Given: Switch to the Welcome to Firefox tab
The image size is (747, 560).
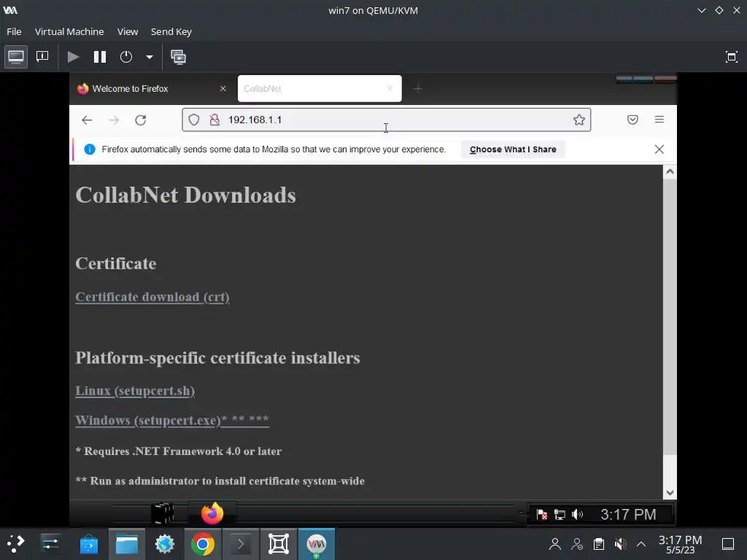Looking at the screenshot, I should coord(152,88).
